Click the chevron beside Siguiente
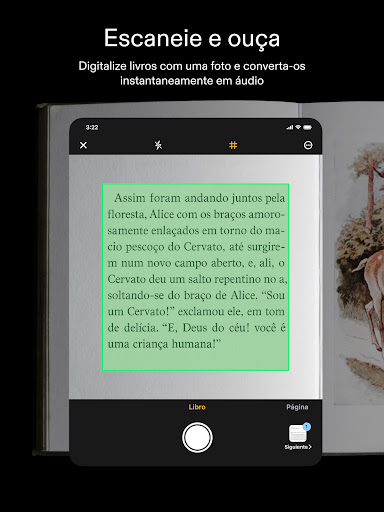 [310, 447]
